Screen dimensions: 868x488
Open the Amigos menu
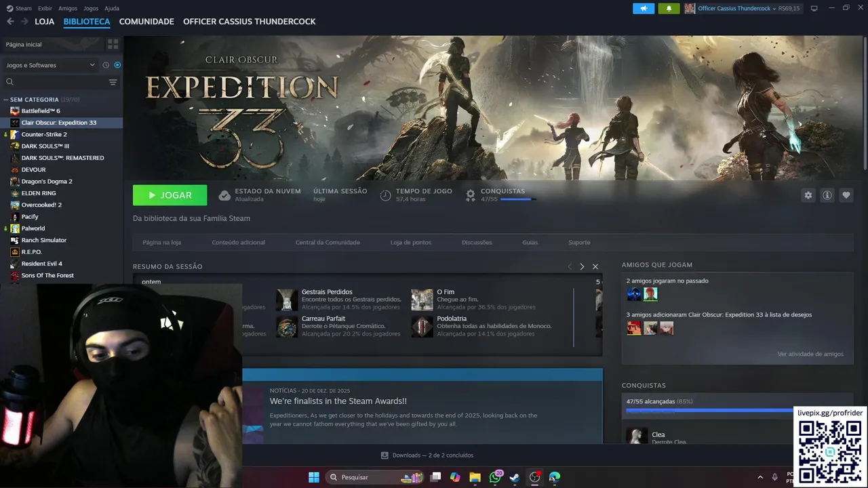(68, 8)
